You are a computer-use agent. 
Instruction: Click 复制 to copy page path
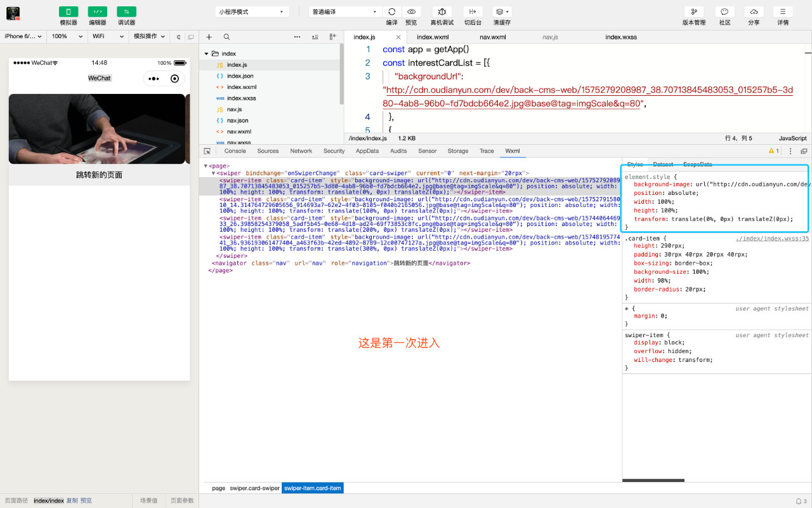(72, 501)
